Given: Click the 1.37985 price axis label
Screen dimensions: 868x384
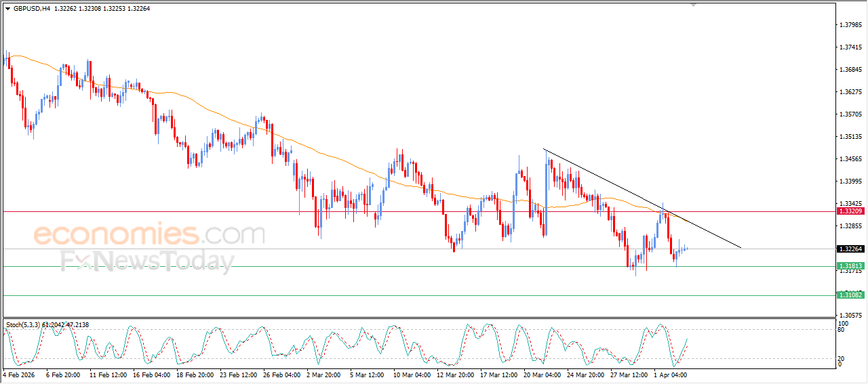Looking at the screenshot, I should 851,25.
